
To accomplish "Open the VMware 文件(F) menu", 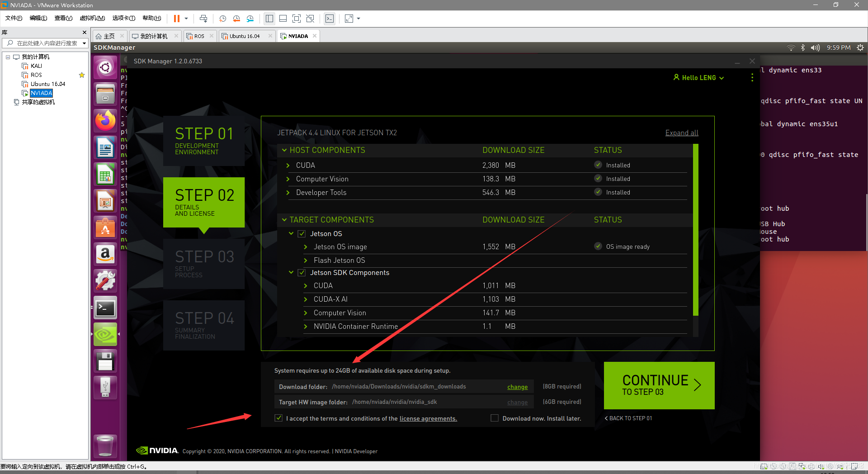I will (14, 18).
